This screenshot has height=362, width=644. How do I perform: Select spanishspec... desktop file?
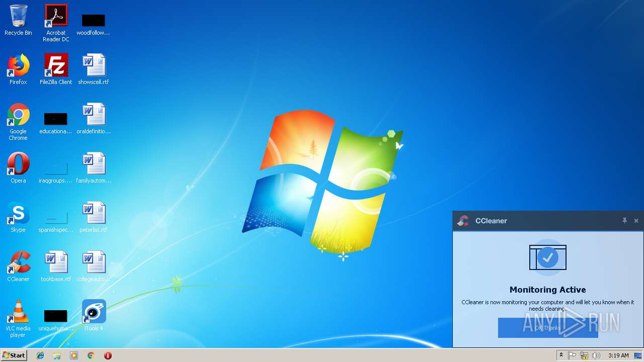pyautogui.click(x=56, y=221)
